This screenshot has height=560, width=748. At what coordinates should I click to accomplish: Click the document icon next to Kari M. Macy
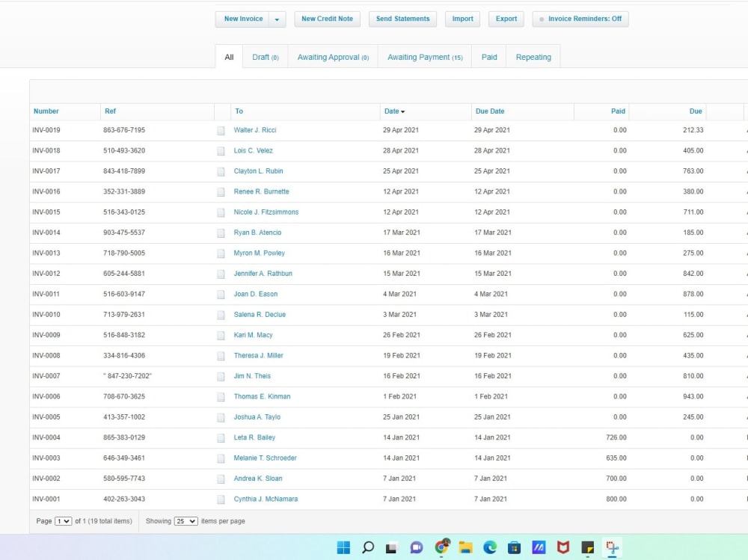pyautogui.click(x=221, y=335)
